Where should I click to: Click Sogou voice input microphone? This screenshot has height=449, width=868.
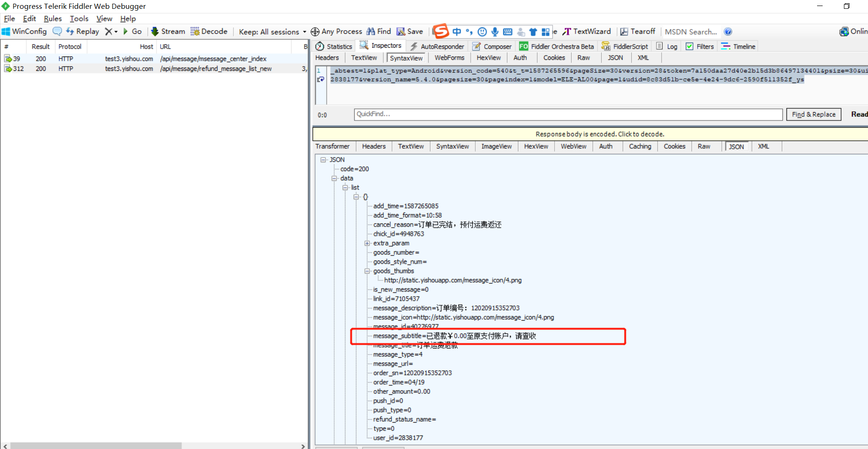click(495, 32)
